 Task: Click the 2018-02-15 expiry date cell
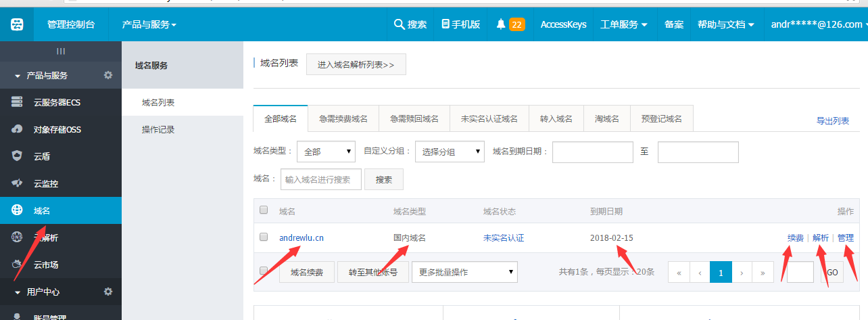point(612,237)
